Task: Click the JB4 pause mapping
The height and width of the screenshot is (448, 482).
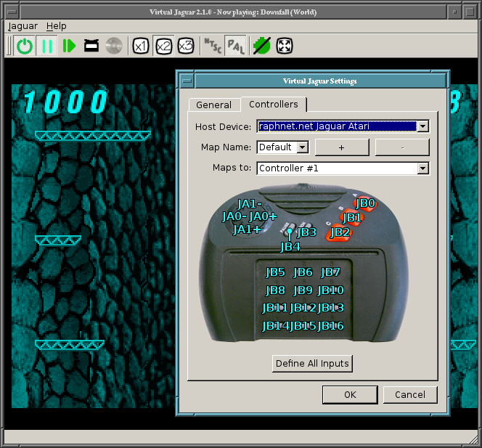Action: point(290,247)
